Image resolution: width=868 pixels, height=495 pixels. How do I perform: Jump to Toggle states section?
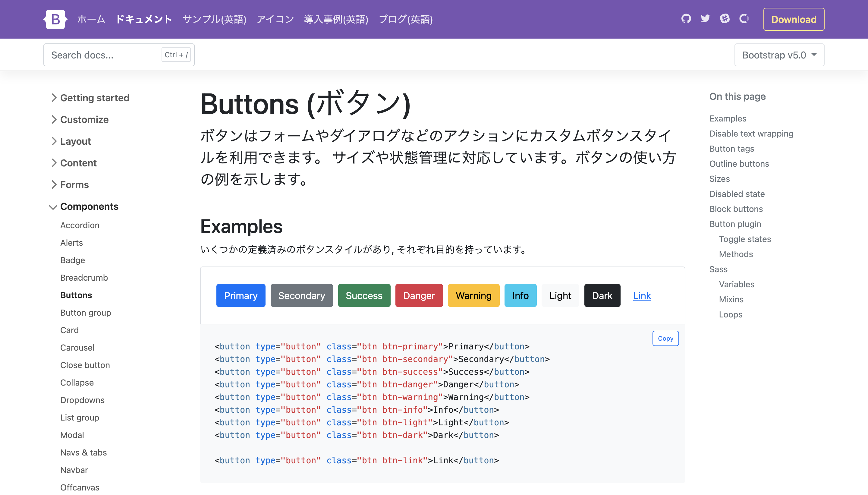[x=745, y=239]
